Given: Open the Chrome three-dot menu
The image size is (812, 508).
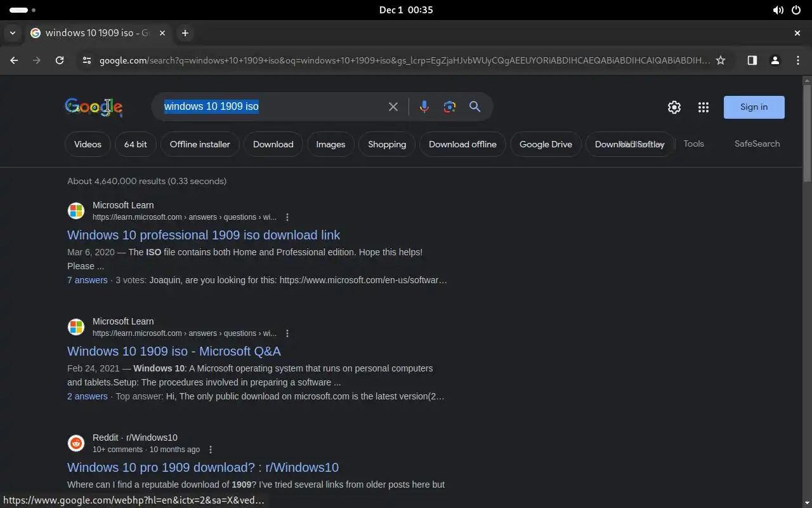Looking at the screenshot, I should 797,60.
